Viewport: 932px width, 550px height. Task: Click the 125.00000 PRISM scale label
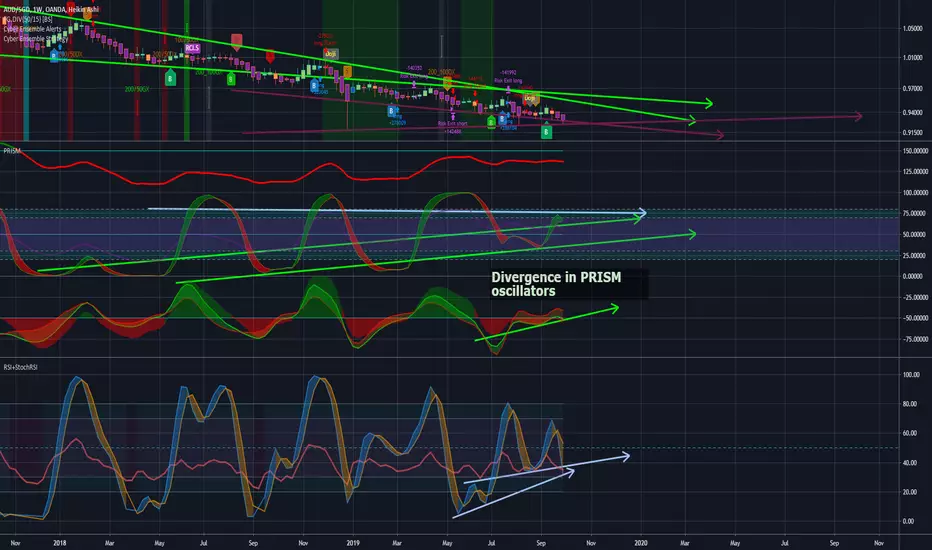tap(915, 172)
